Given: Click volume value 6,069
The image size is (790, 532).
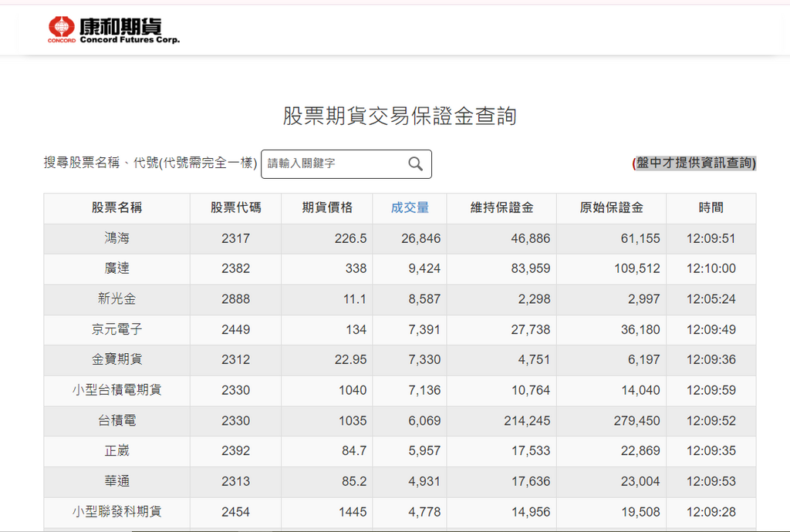Looking at the screenshot, I should (425, 420).
